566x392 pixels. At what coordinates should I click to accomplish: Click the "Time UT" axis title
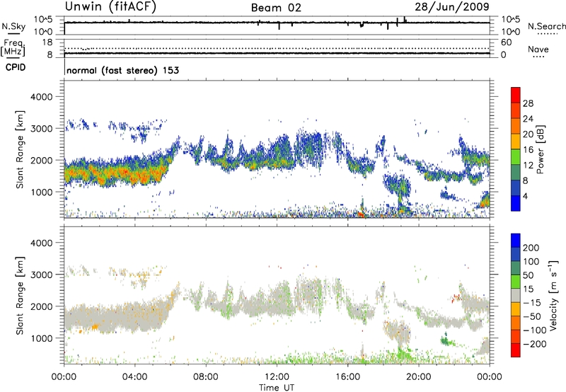tap(277, 388)
